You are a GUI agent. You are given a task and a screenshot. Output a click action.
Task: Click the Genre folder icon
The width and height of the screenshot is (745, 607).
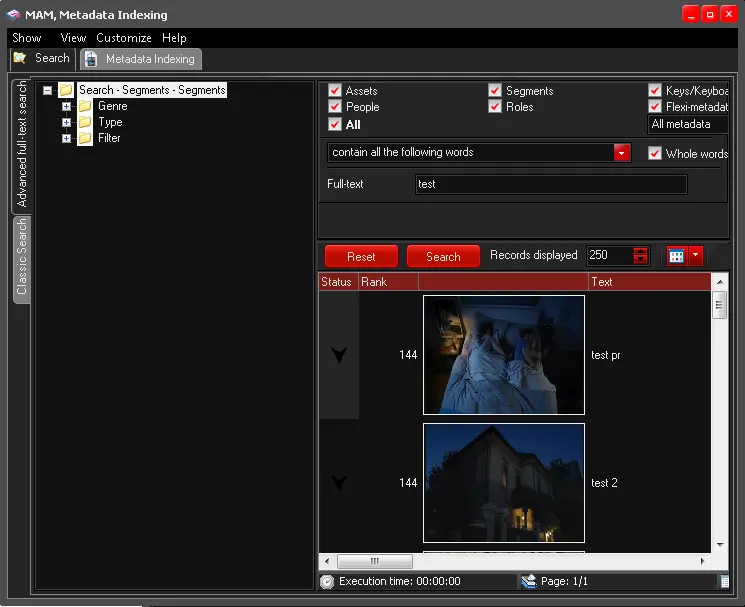click(x=85, y=106)
